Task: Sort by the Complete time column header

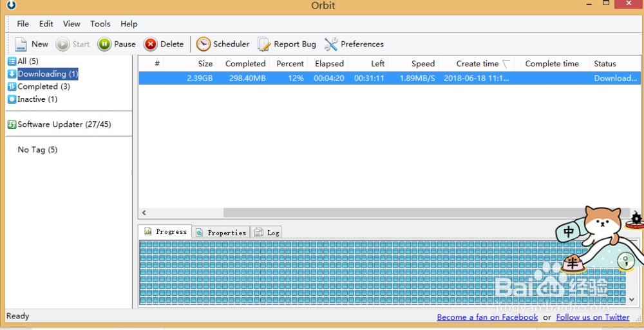Action: click(x=552, y=64)
